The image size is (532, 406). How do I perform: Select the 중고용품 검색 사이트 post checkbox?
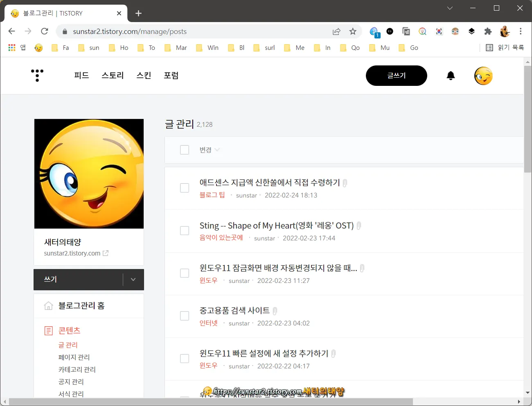pos(185,315)
